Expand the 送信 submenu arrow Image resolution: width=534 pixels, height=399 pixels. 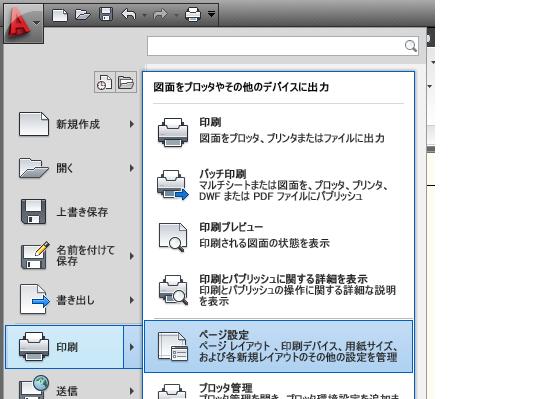tap(132, 391)
